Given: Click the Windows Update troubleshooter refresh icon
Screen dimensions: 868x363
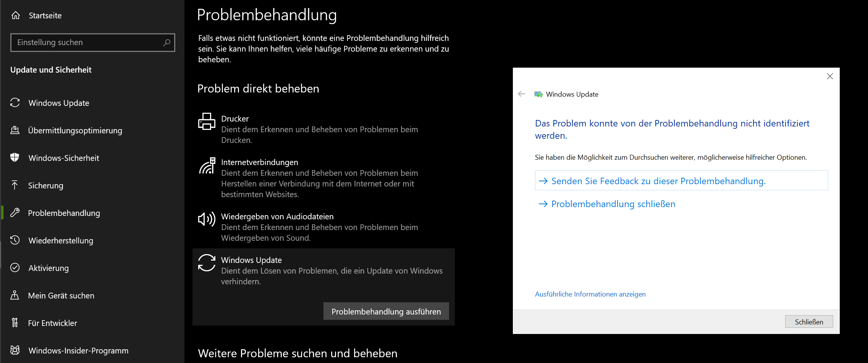Looking at the screenshot, I should (207, 263).
